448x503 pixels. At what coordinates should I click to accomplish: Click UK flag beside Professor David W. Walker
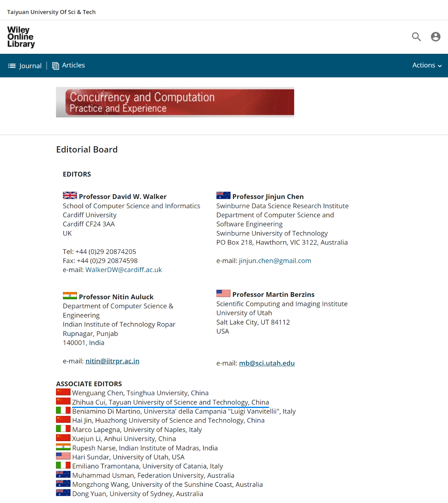pyautogui.click(x=70, y=195)
